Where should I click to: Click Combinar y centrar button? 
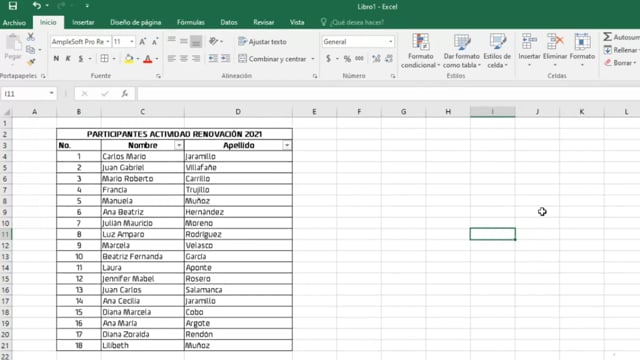click(272, 59)
